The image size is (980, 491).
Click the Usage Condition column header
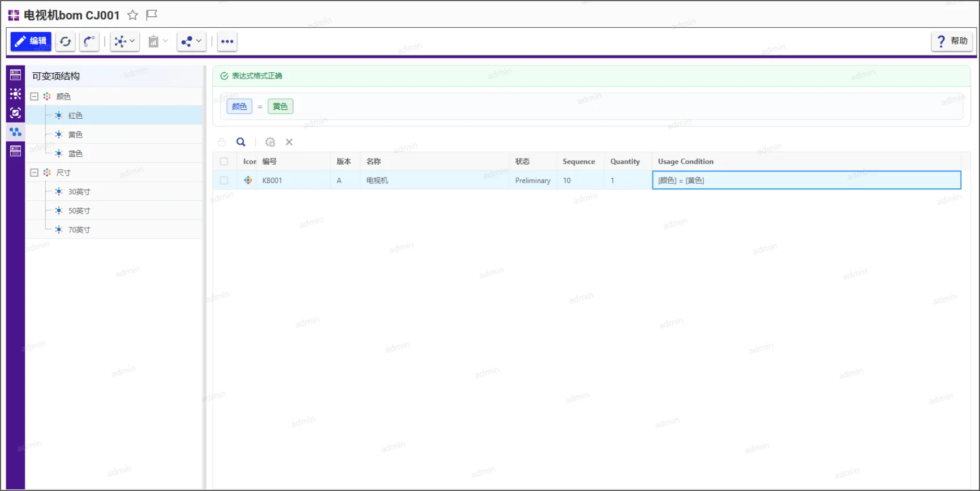[806, 162]
